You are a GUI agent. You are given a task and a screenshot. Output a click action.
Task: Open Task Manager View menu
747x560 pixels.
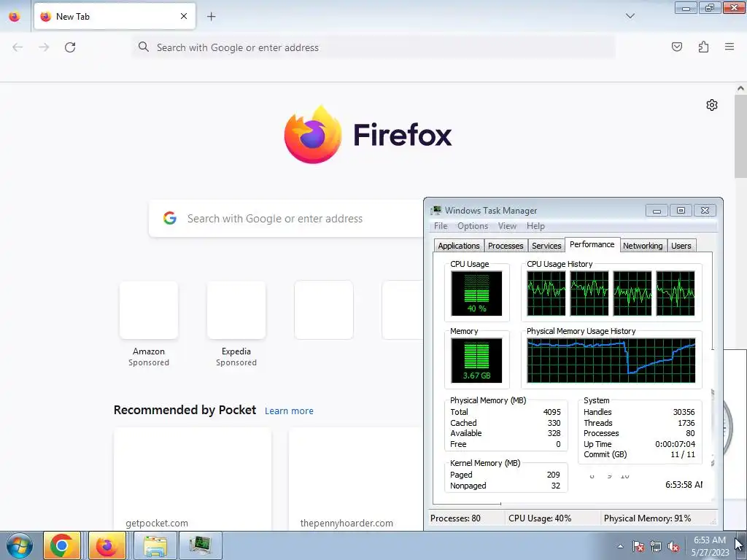507,226
